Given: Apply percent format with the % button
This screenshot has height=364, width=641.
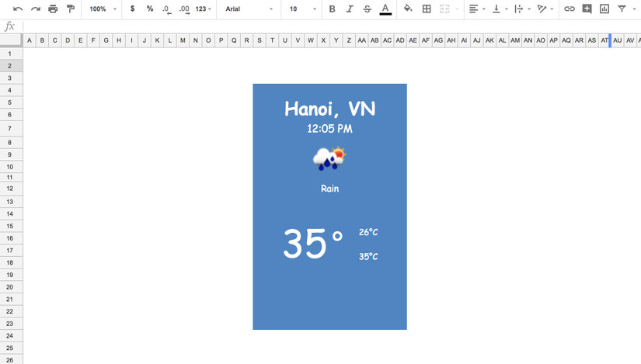Looking at the screenshot, I should tap(150, 9).
